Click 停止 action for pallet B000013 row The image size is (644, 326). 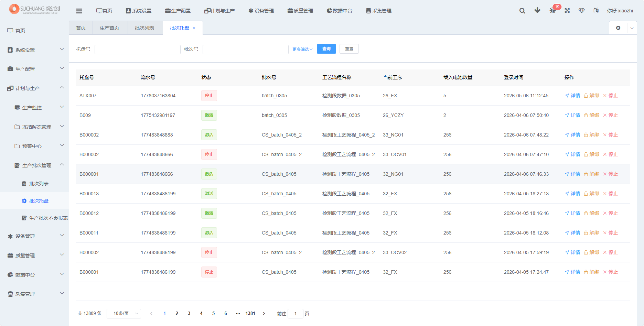pyautogui.click(x=610, y=194)
